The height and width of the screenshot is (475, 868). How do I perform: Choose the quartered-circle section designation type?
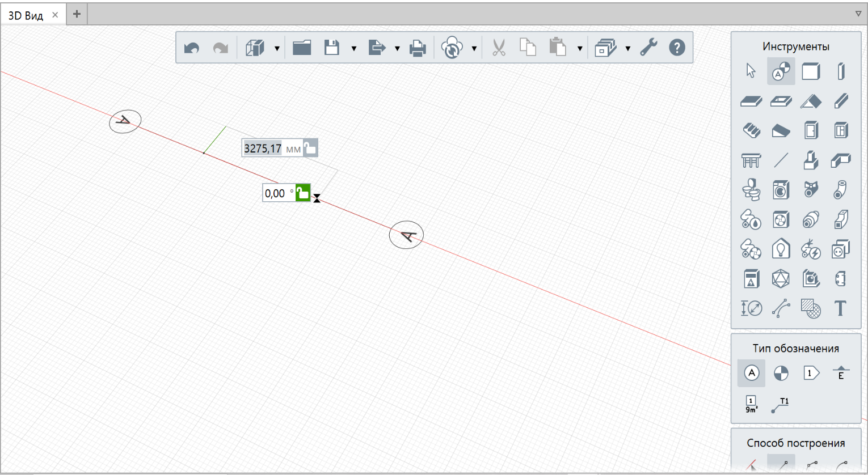781,373
